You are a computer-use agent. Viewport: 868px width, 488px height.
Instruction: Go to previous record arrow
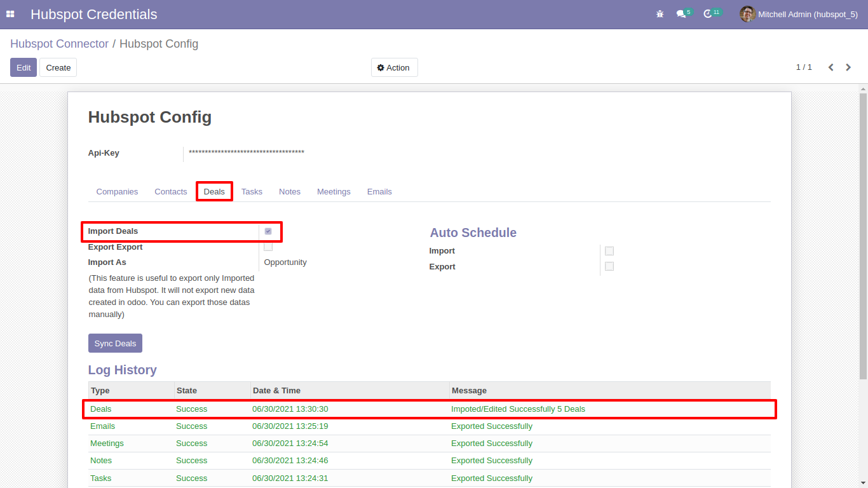831,67
